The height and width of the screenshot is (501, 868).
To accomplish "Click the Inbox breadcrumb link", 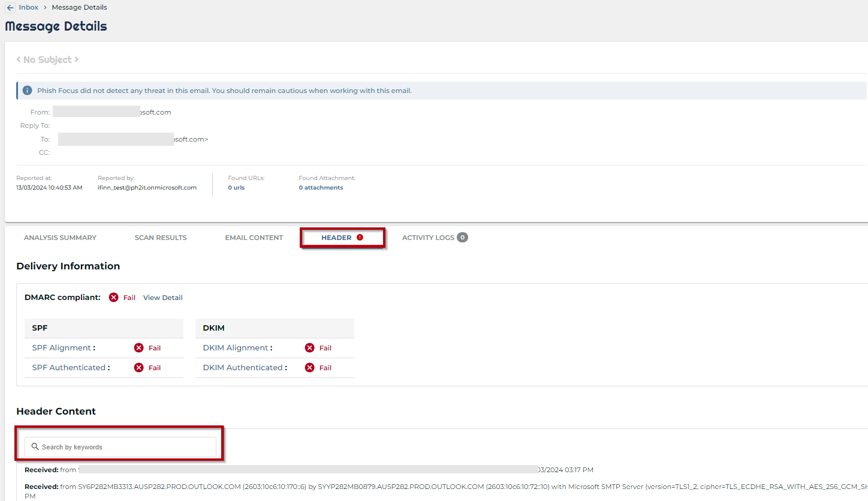I will 28,7.
